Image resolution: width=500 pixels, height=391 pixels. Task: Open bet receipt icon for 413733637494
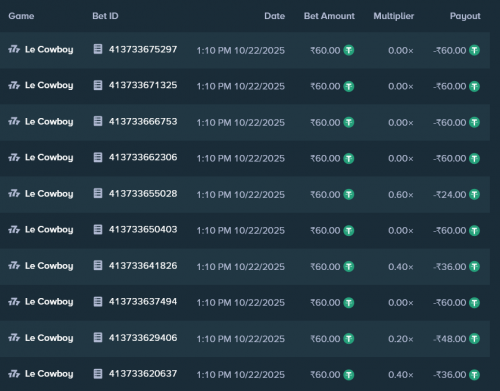98,302
